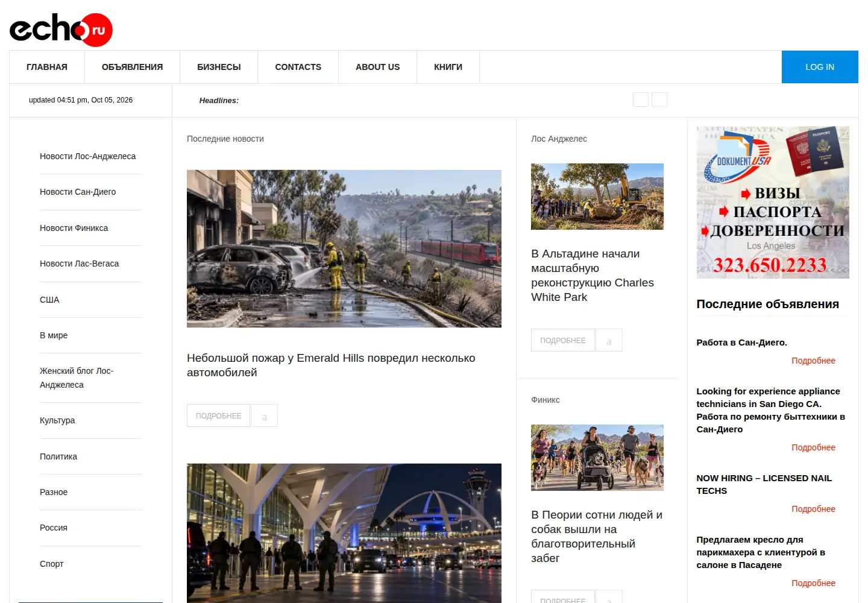Open Женский блог Лос-Анджелеса
The height and width of the screenshot is (603, 868).
tap(77, 377)
